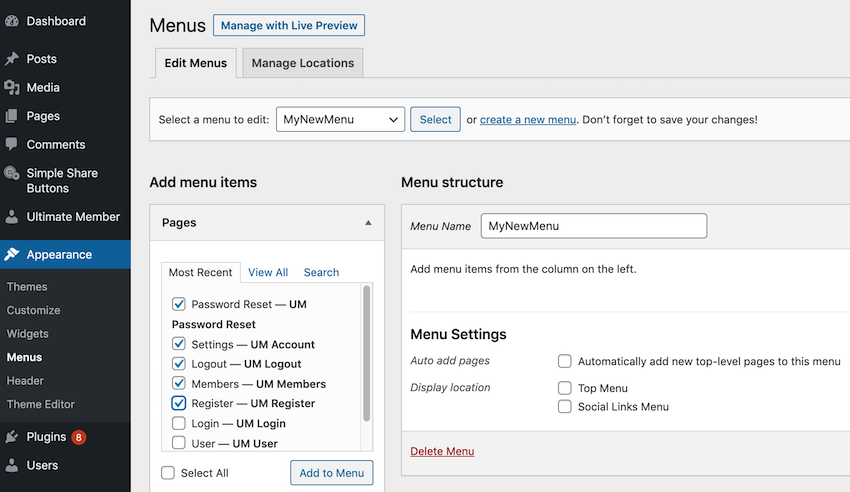Open Posts in the sidebar
850x492 pixels.
tap(65, 59)
